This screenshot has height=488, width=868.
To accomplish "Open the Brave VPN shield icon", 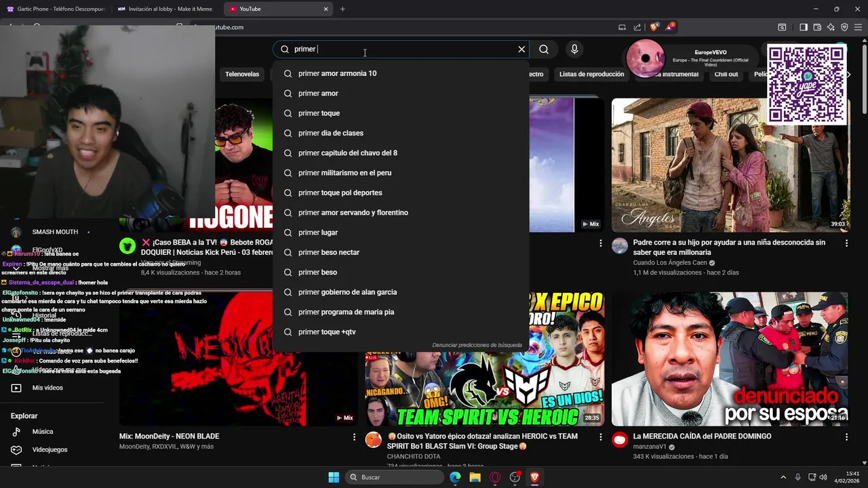I will coord(844,27).
